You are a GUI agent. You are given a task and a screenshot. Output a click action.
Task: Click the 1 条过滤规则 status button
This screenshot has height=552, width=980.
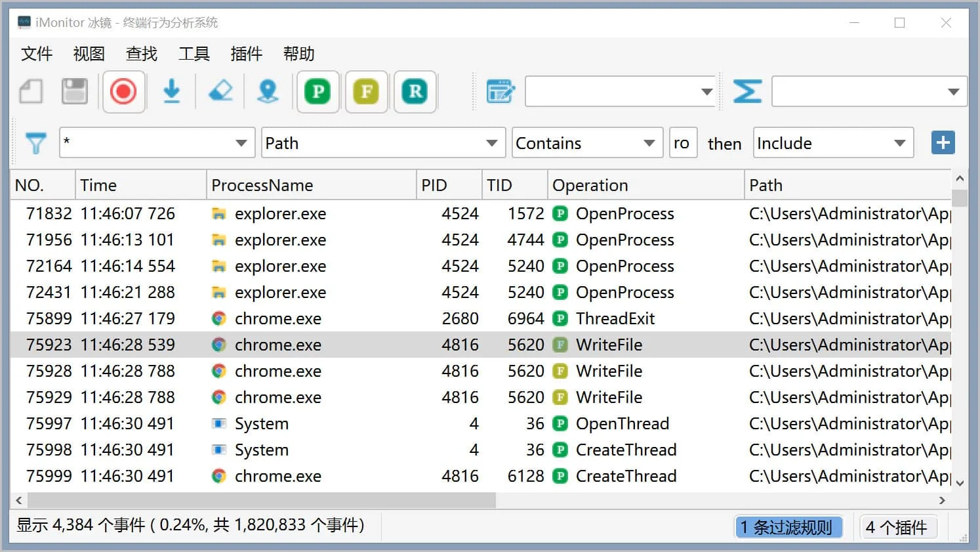point(789,526)
